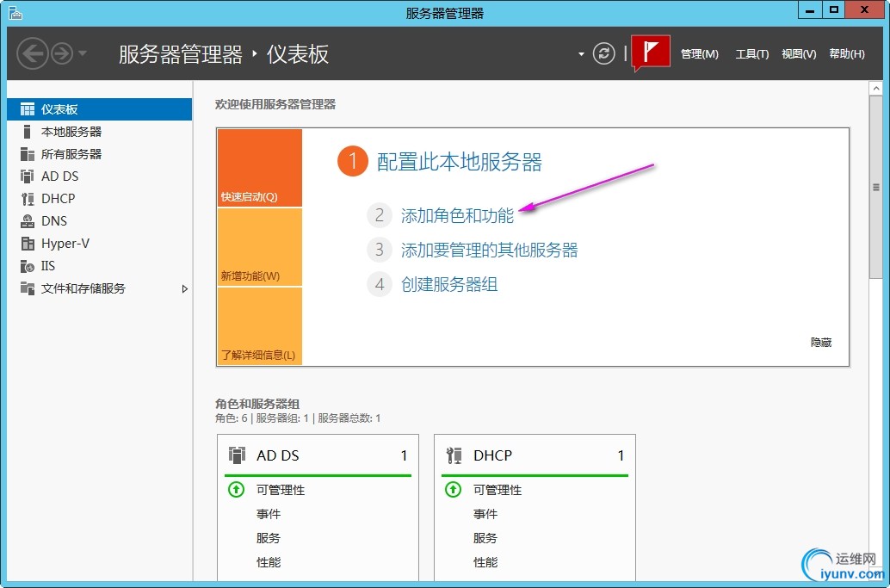Viewport: 890px width, 588px height.
Task: Click the 配置此本地服务器 step 1 circle
Action: pos(353,162)
